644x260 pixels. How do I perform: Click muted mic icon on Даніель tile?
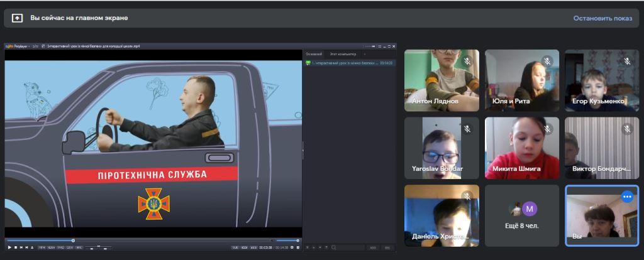point(467,197)
